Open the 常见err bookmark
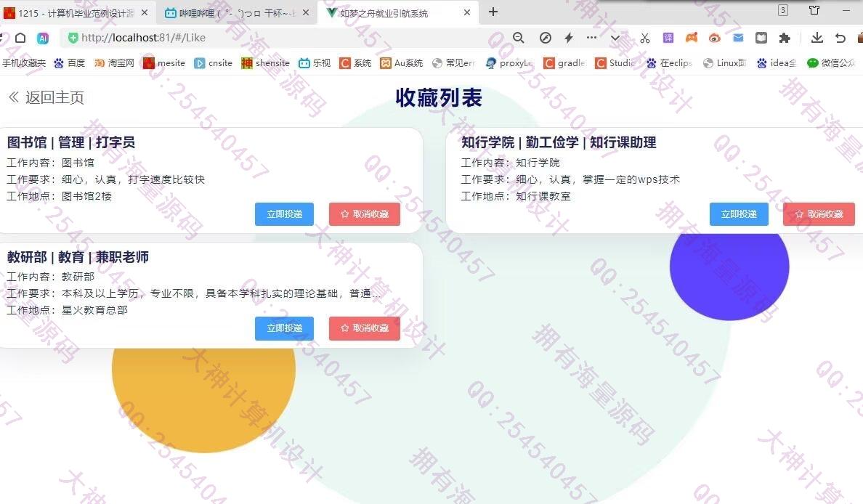Image resolution: width=863 pixels, height=504 pixels. (x=453, y=63)
